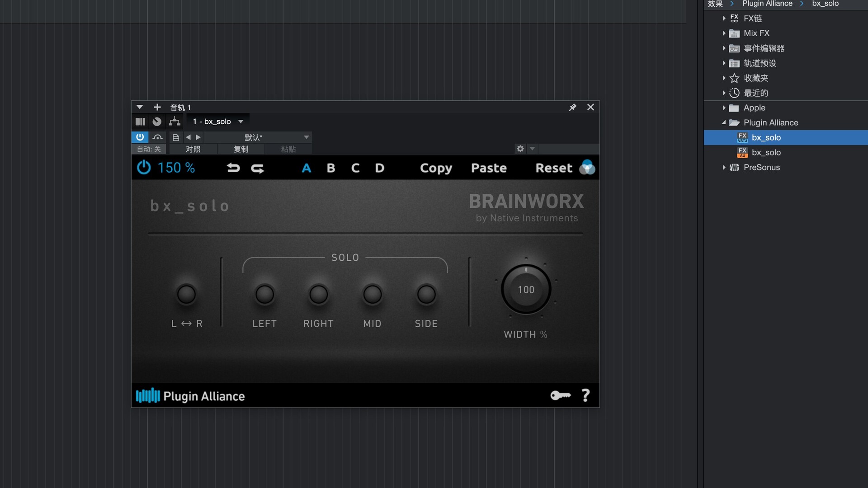Screen dimensions: 868x488
Task: Go to next preset arrow
Action: 198,137
